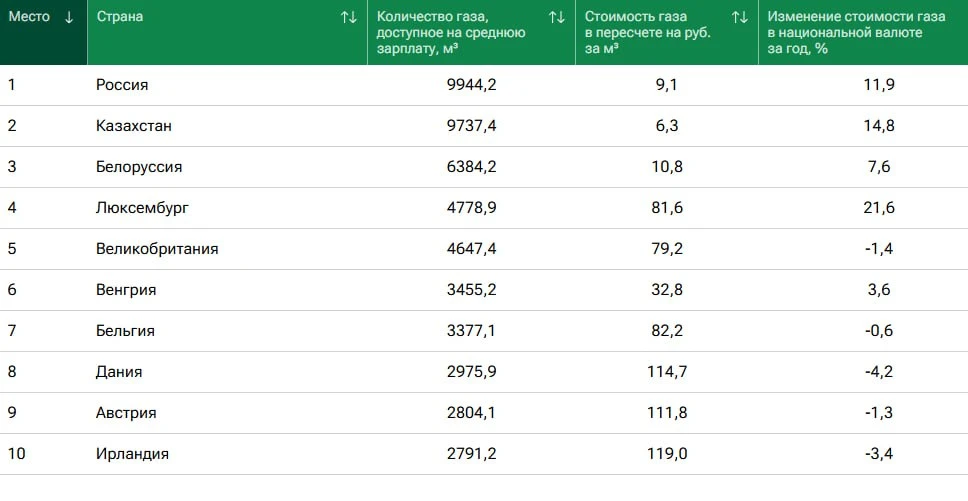Screen dimensions: 968x501
Task: Click the Стоимость газа column header label
Action: click(648, 33)
